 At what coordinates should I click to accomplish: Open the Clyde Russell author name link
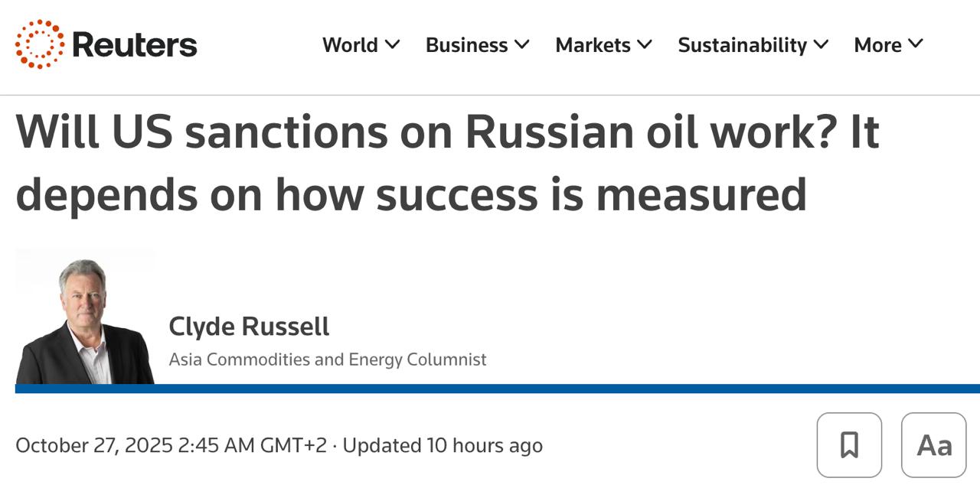249,327
